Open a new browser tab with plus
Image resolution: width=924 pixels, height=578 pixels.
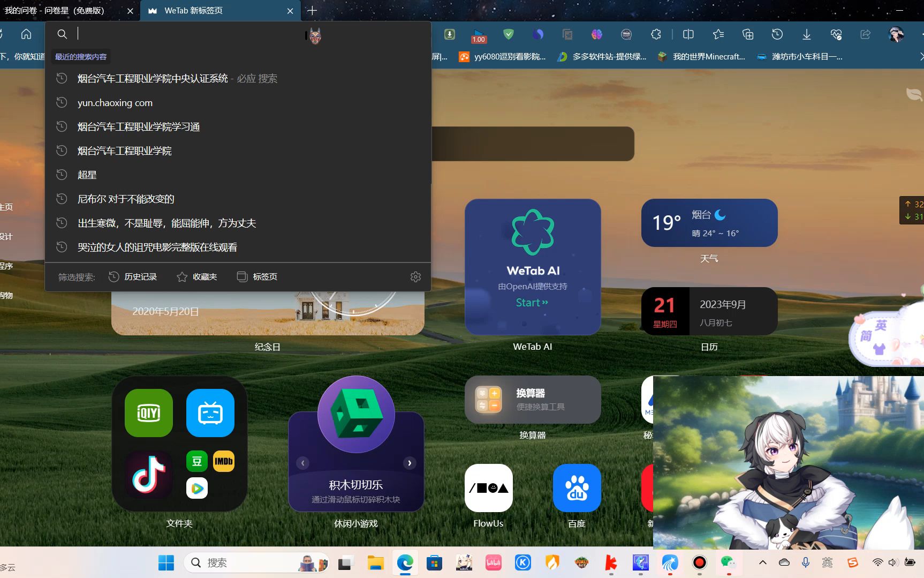pyautogui.click(x=312, y=11)
